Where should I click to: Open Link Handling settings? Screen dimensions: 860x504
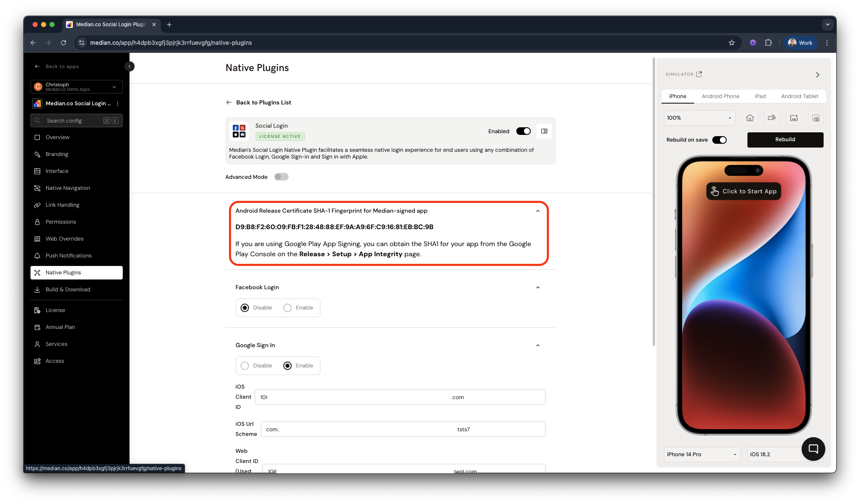[77, 205]
